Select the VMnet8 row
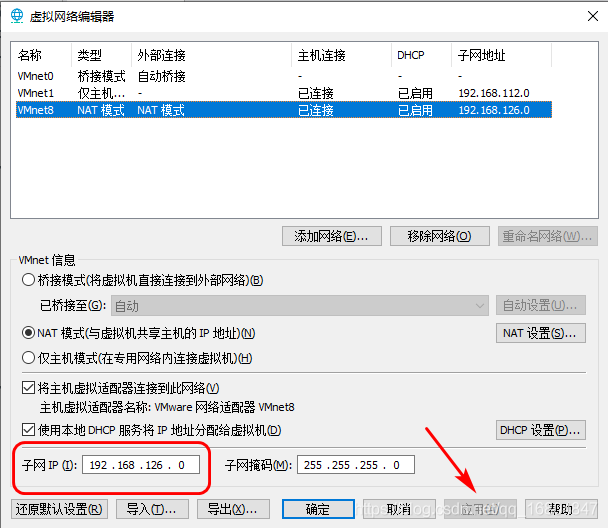 point(284,110)
